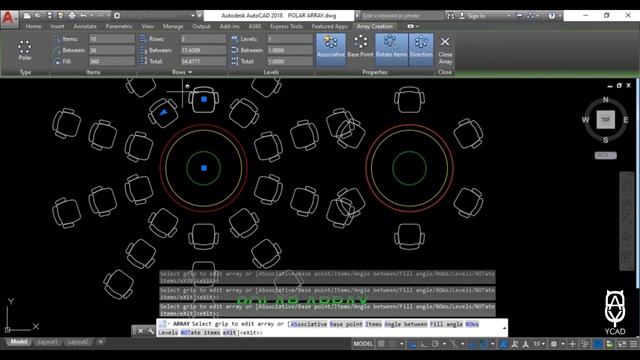The width and height of the screenshot is (640, 360).
Task: Click the Items Between angle field
Action: pos(111,50)
